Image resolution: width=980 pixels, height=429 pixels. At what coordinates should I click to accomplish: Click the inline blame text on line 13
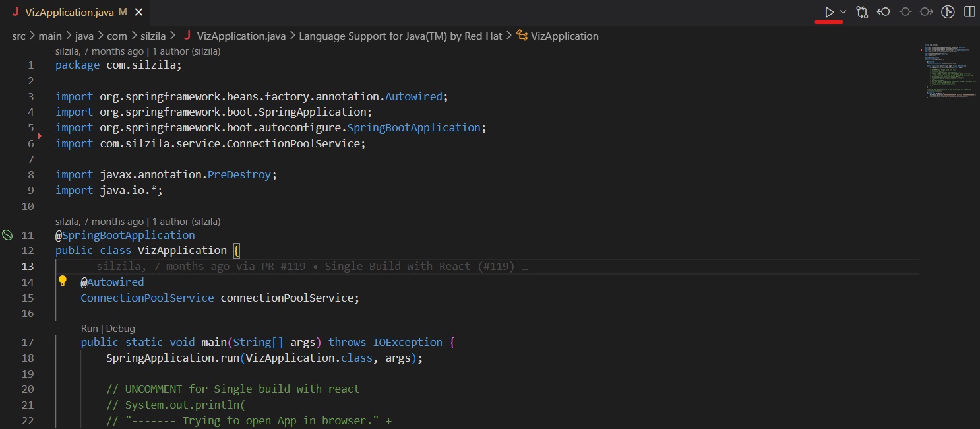coord(311,267)
